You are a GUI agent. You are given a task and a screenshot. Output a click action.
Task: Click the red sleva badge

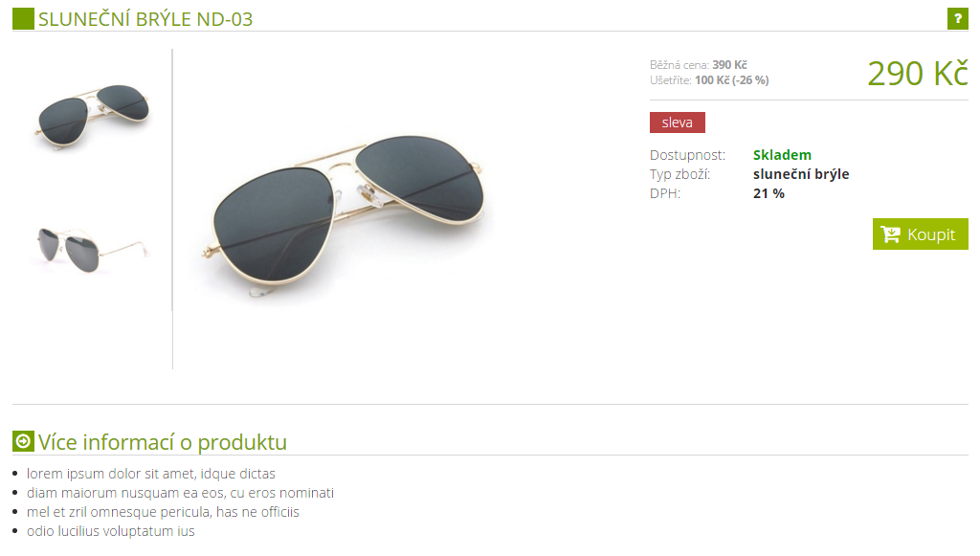[678, 122]
